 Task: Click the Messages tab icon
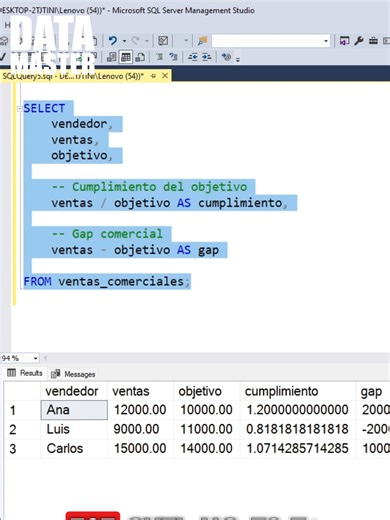[55, 374]
